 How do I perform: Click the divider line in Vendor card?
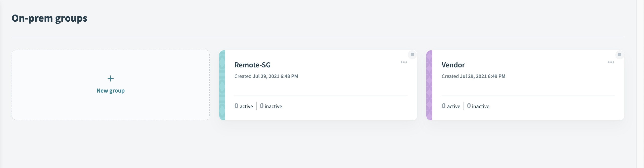coord(528,96)
